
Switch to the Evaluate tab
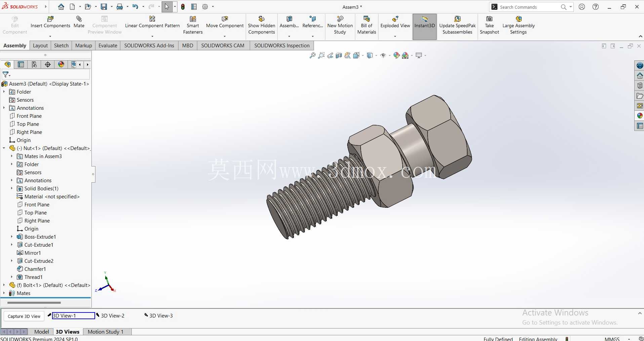pos(108,46)
